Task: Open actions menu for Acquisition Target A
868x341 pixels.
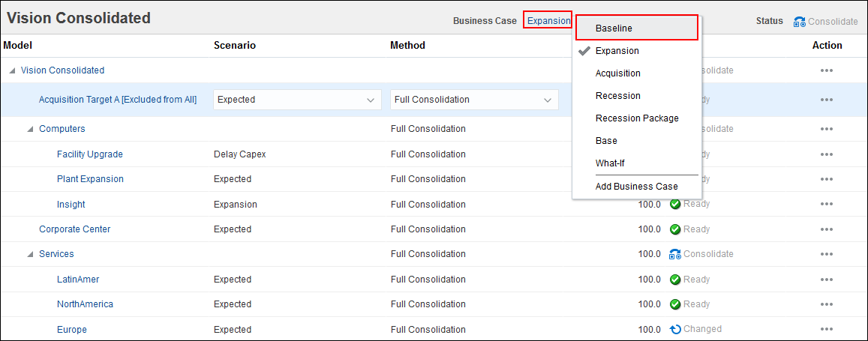Action: click(x=827, y=100)
